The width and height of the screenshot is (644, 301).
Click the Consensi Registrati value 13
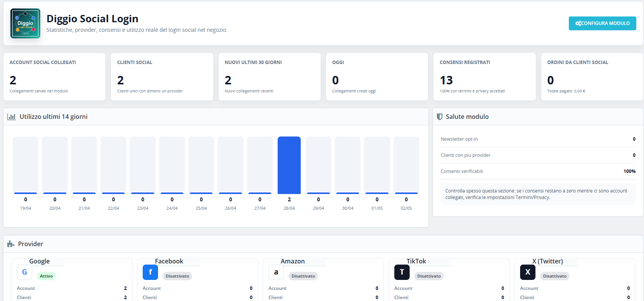pyautogui.click(x=446, y=80)
